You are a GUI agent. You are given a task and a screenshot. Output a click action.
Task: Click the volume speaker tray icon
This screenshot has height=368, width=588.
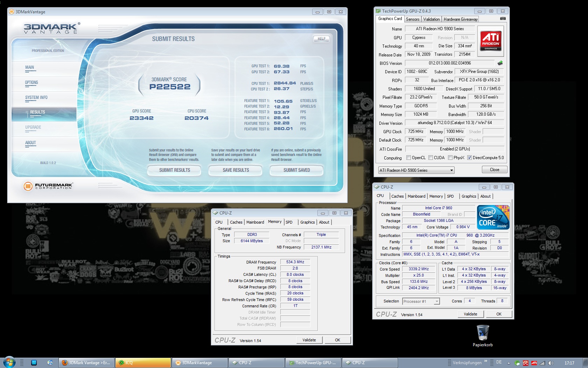pos(551,363)
